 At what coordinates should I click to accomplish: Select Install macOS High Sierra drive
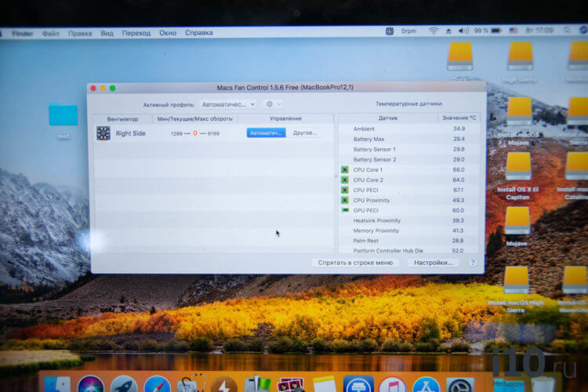click(x=516, y=280)
